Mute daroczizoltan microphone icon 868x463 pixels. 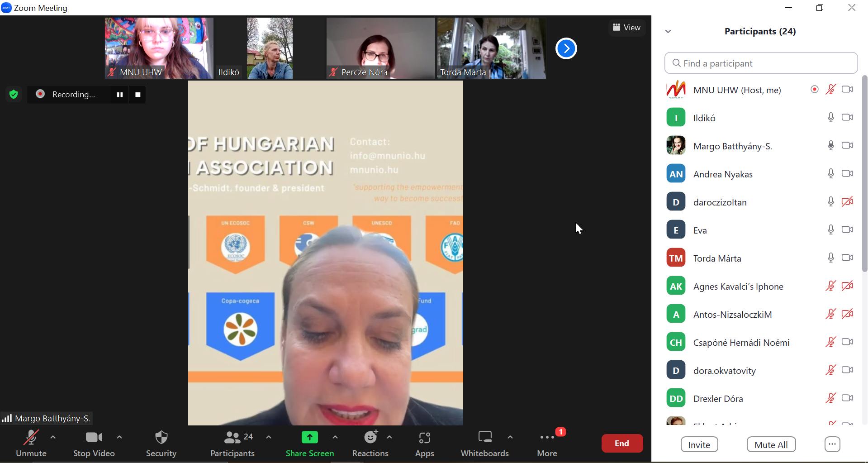coord(830,202)
